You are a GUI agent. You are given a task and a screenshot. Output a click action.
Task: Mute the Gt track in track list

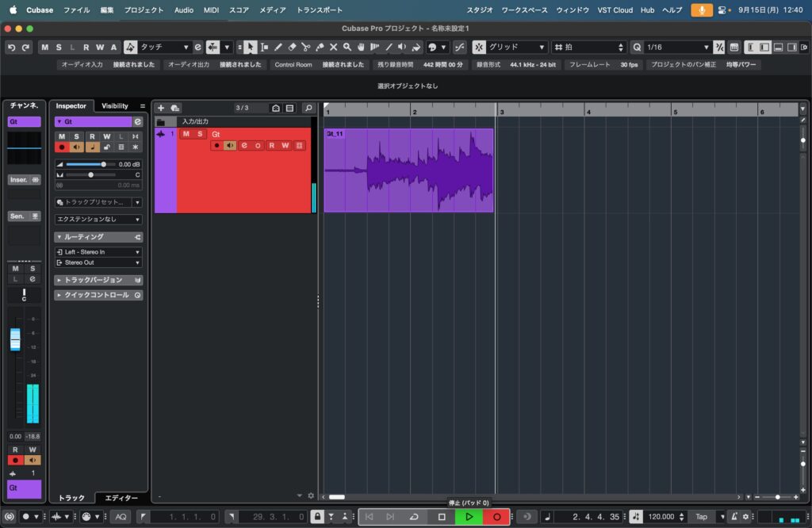[x=186, y=134]
